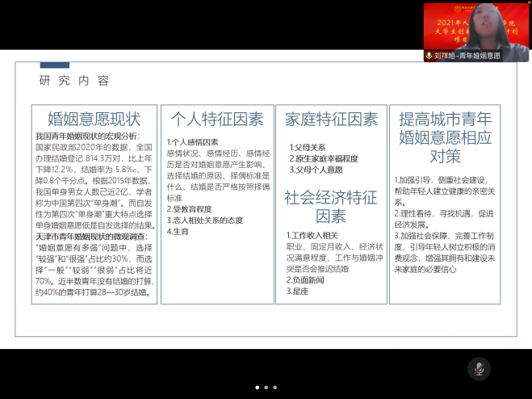The height and width of the screenshot is (399, 532).
Task: Jump to the third page indicator dot
Action: (x=274, y=387)
